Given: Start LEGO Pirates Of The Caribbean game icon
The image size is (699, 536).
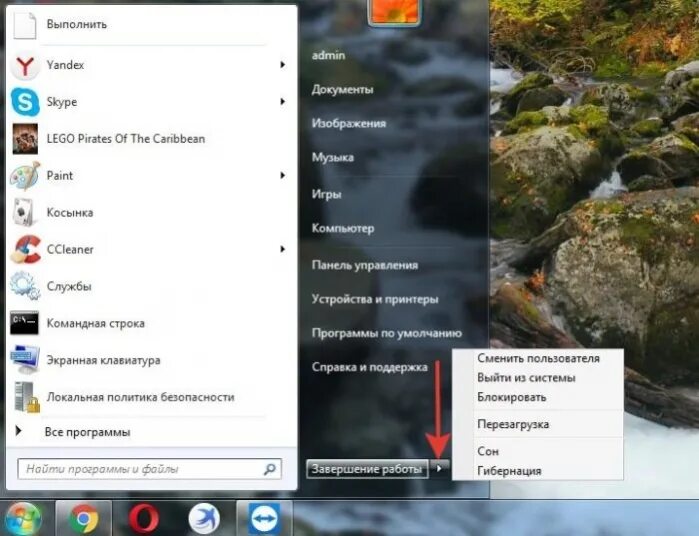Looking at the screenshot, I should click(25, 139).
